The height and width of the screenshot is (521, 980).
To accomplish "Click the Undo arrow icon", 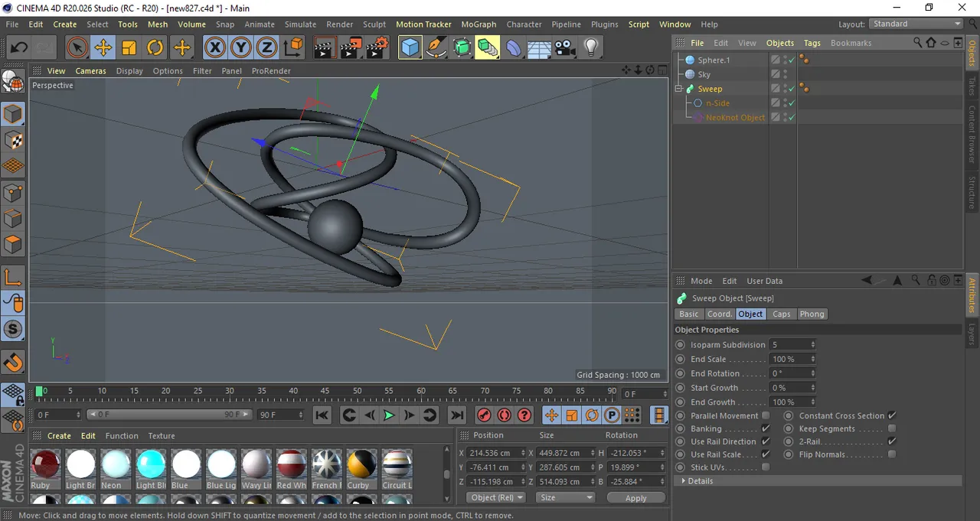I will (x=19, y=48).
